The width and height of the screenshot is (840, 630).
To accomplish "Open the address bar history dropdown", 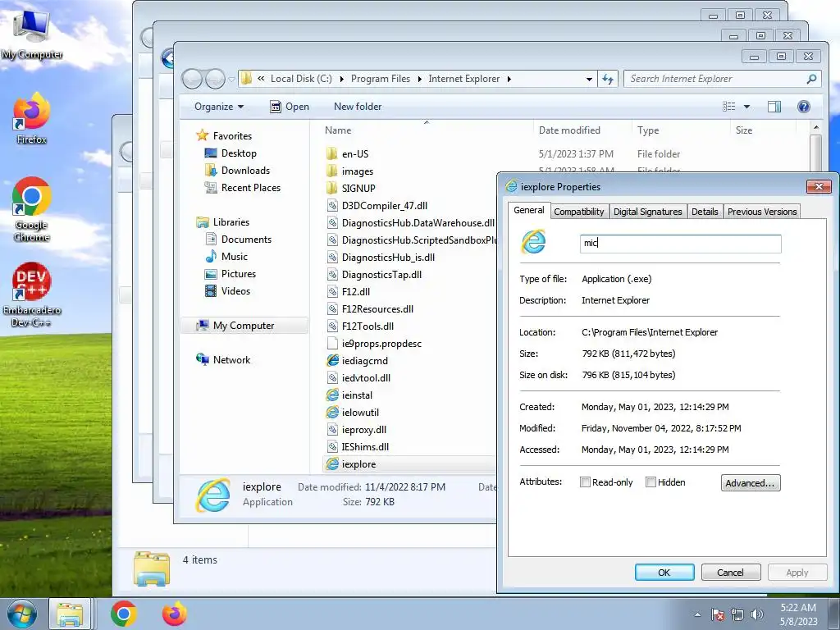I will pyautogui.click(x=589, y=80).
